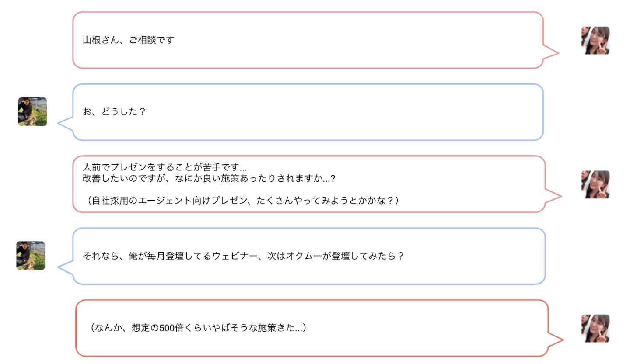Click the avatar beside the '想定の500倍' message
Viewport: 630px width, 364px height.
pos(595,328)
